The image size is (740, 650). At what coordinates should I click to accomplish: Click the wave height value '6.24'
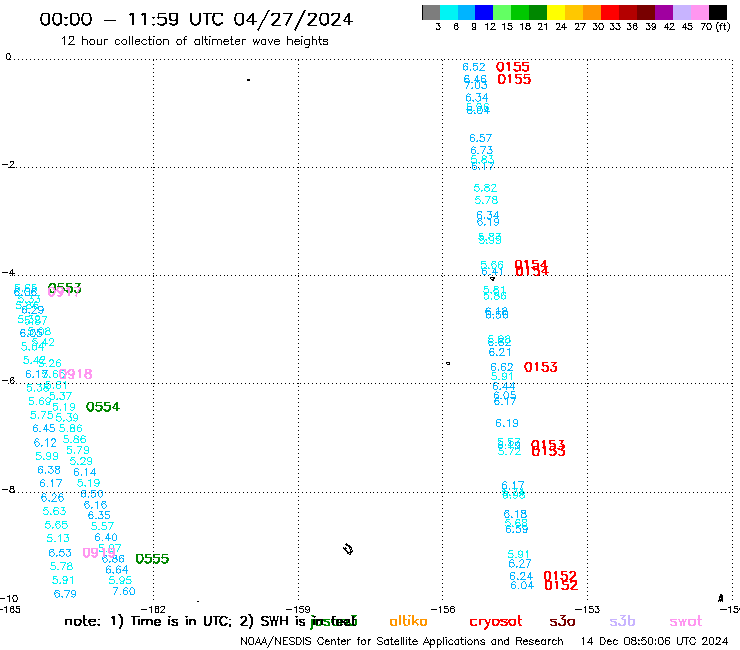[x=521, y=576]
